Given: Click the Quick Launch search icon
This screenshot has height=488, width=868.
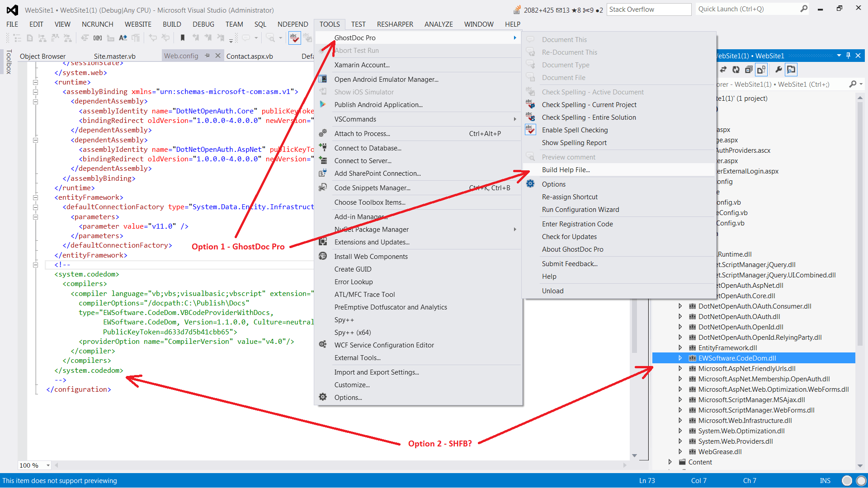Looking at the screenshot, I should 804,9.
